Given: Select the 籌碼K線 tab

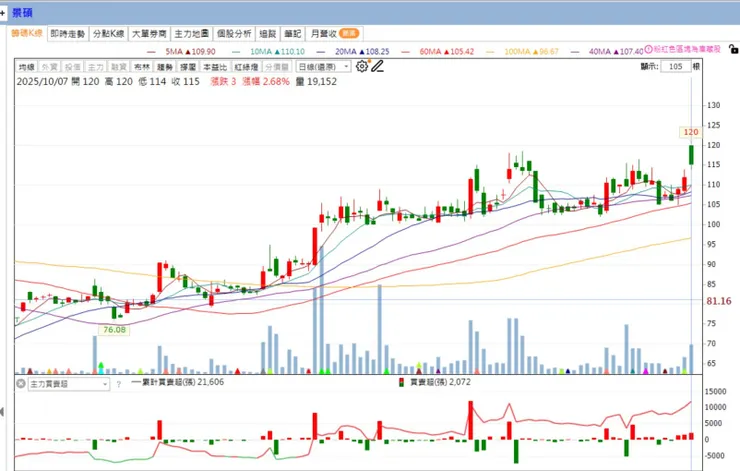Looking at the screenshot, I should pos(27,33).
